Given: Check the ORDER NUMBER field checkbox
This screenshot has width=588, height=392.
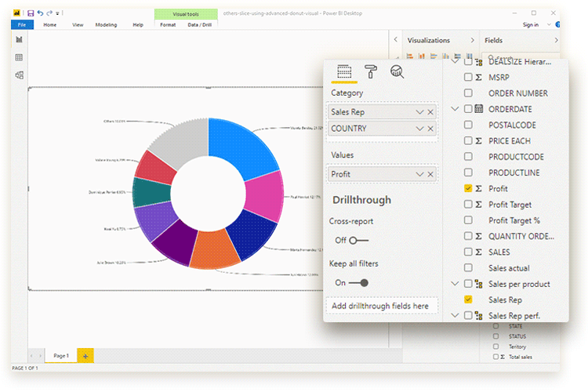Looking at the screenshot, I should pos(468,93).
